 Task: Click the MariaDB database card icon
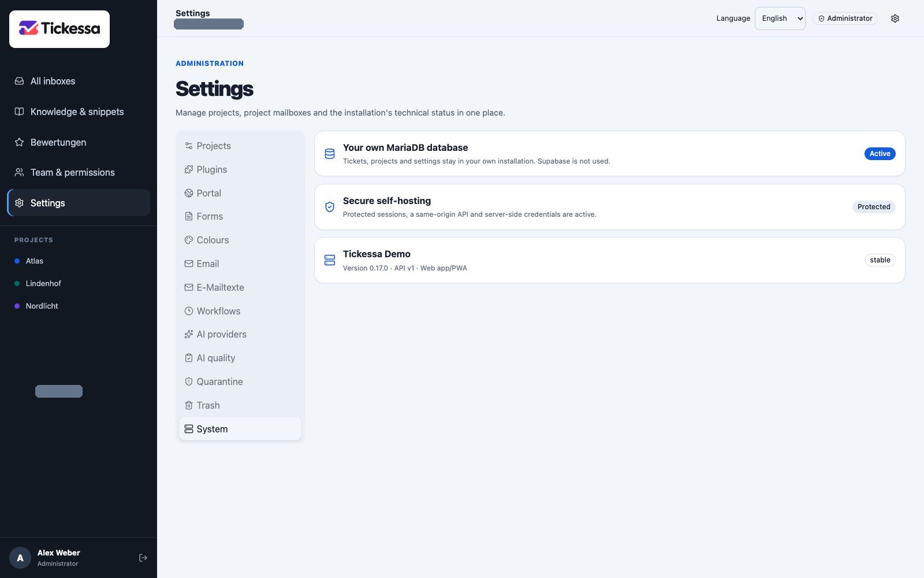(x=330, y=154)
